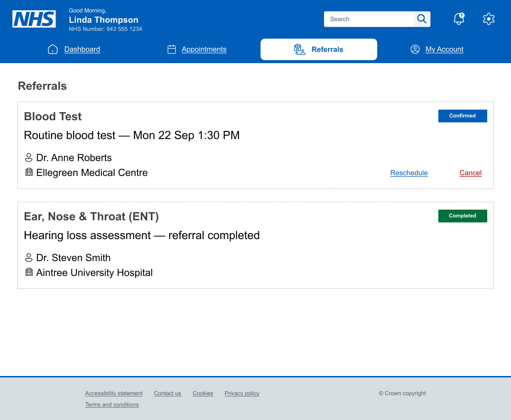The height and width of the screenshot is (420, 511).
Task: Click the building icon beside Aintree University Hospital
Action: 29,272
